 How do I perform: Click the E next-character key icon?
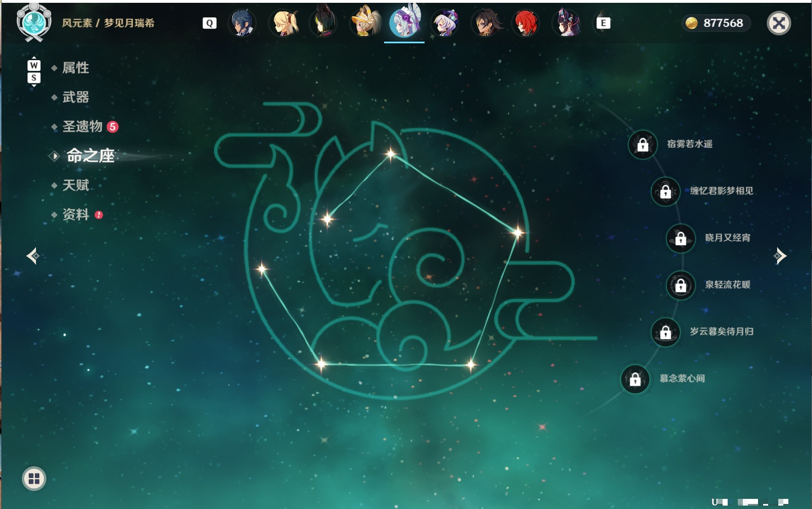(603, 23)
